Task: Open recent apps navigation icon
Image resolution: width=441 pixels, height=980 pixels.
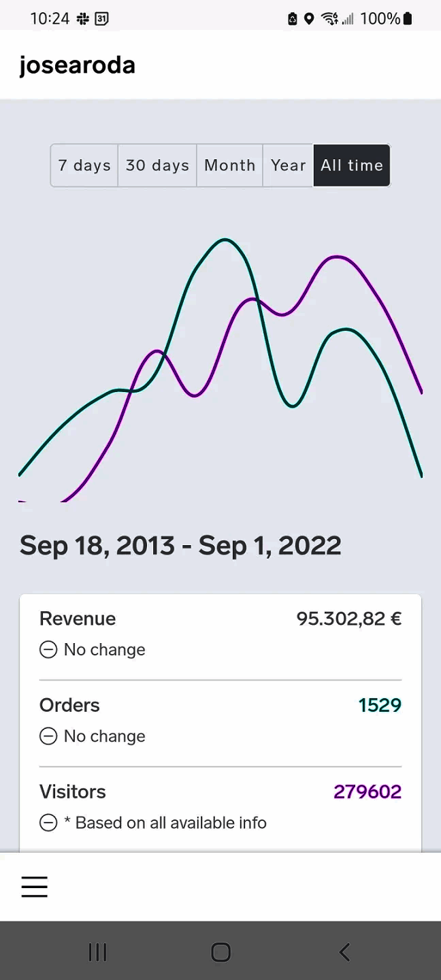Action: point(97,951)
